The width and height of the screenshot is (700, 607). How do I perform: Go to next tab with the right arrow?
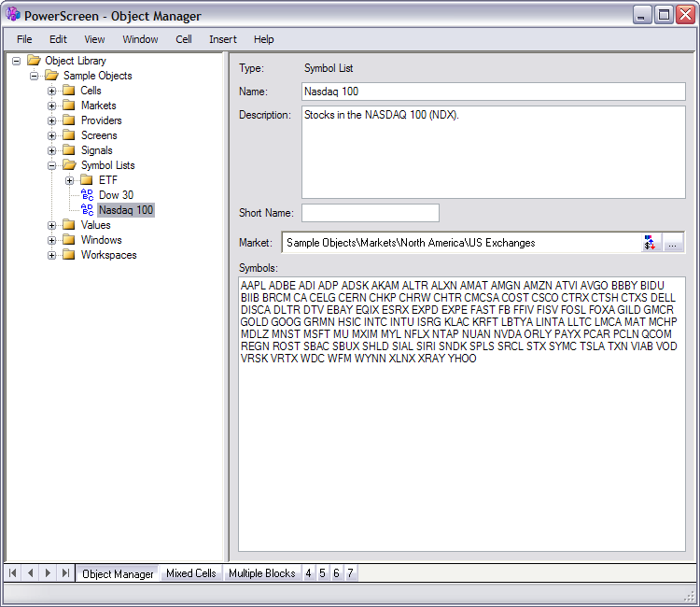pyautogui.click(x=48, y=572)
